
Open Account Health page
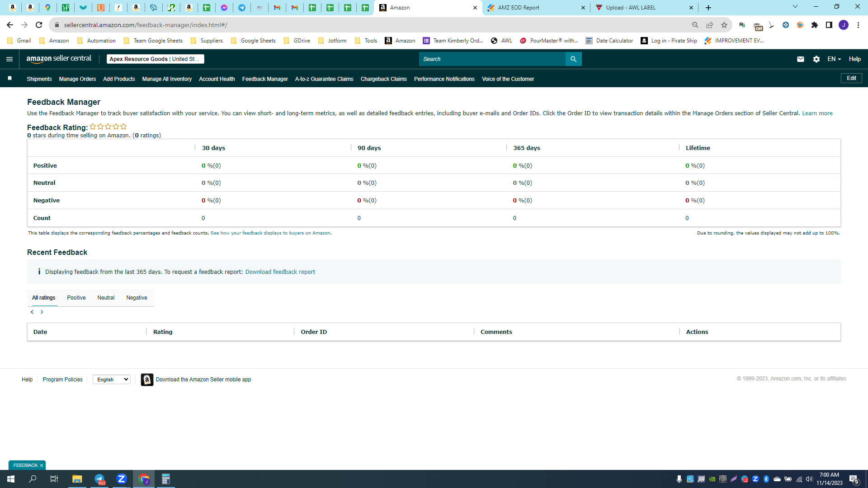(x=217, y=79)
